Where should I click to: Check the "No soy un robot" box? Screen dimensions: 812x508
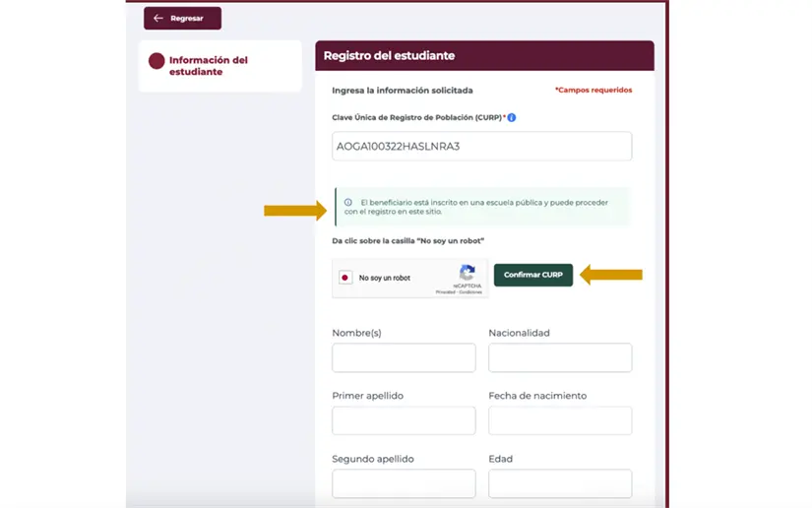tap(345, 278)
